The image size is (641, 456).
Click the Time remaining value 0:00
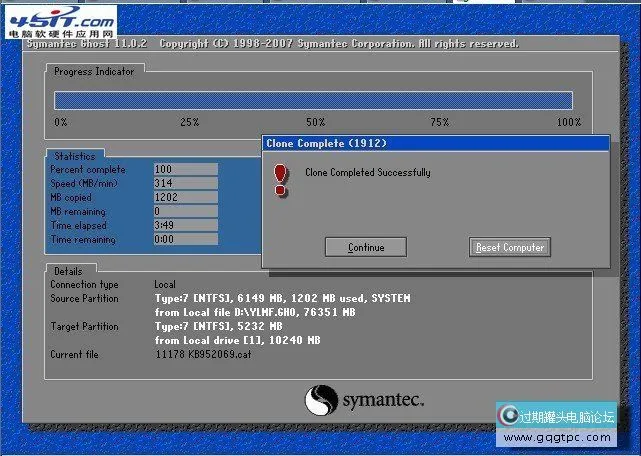pos(186,239)
